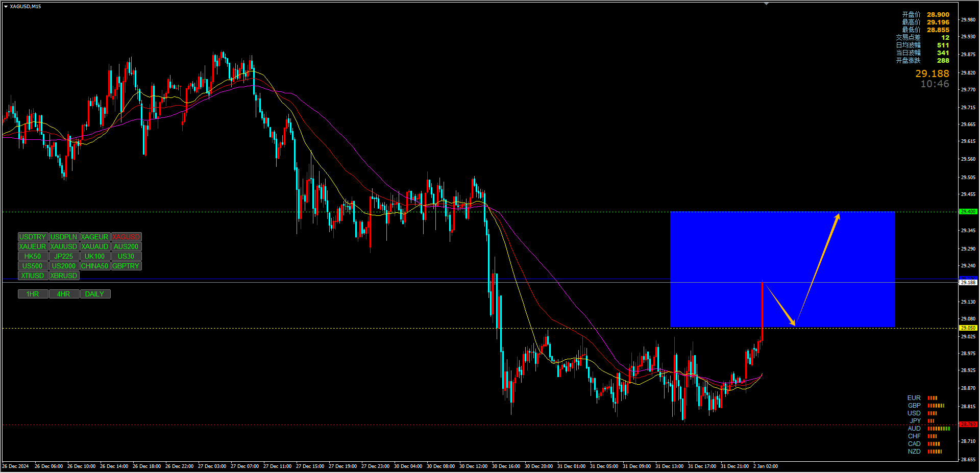Image resolution: width=980 pixels, height=473 pixels.
Task: Click the CAD strength label
Action: 914,444
